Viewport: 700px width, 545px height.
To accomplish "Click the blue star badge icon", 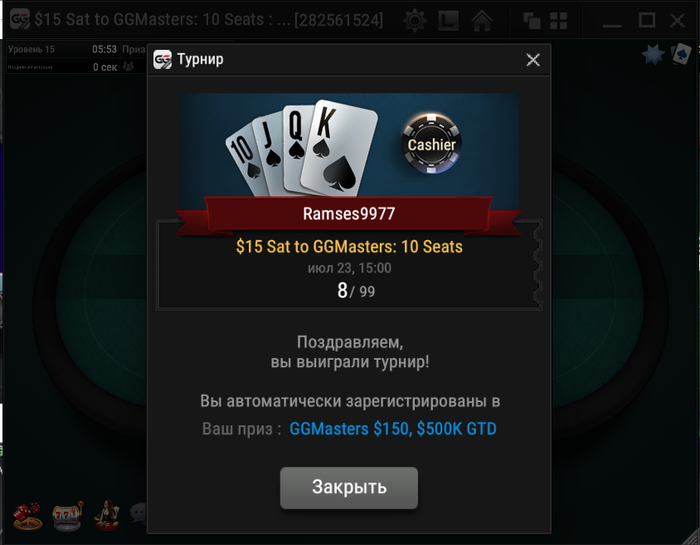I will pos(653,55).
